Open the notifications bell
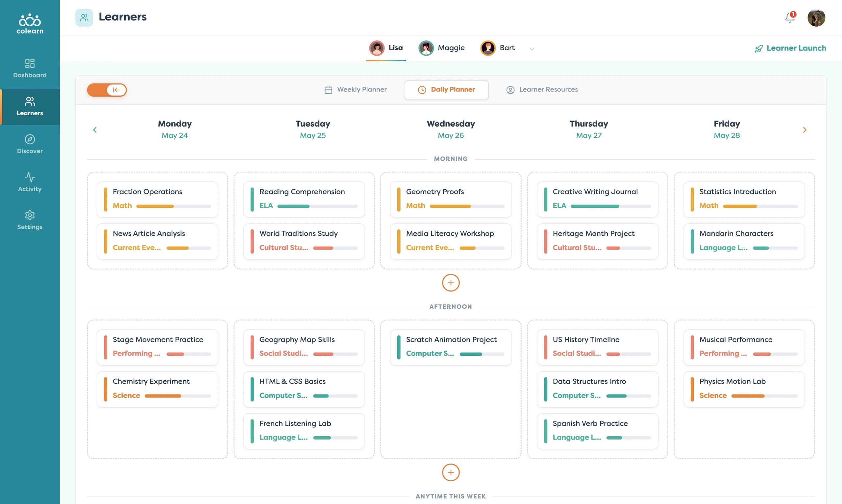842x504 pixels. tap(790, 17)
